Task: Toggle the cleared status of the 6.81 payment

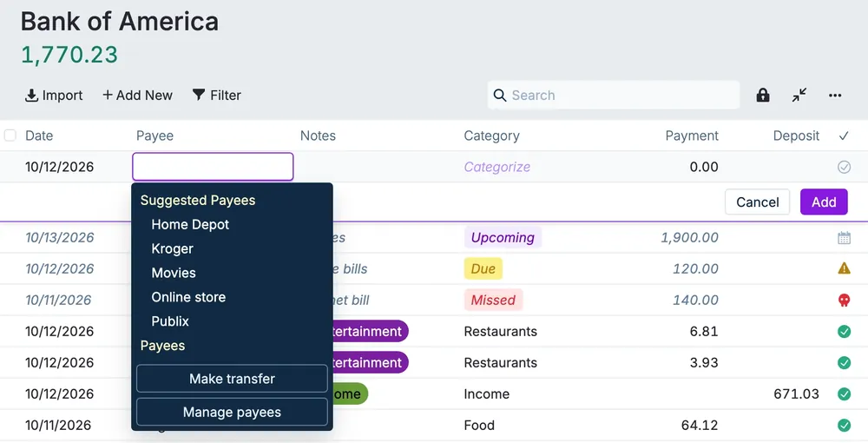Action: (x=844, y=331)
